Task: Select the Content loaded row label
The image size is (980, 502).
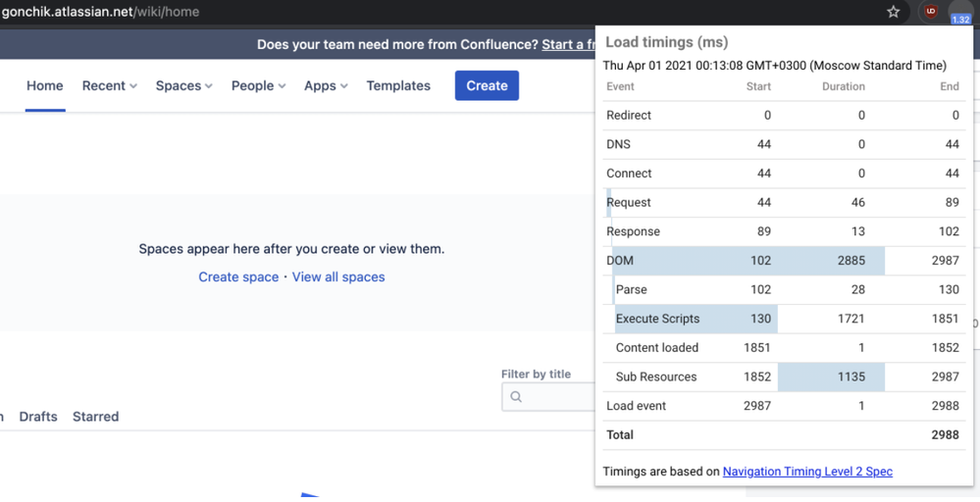Action: click(657, 347)
